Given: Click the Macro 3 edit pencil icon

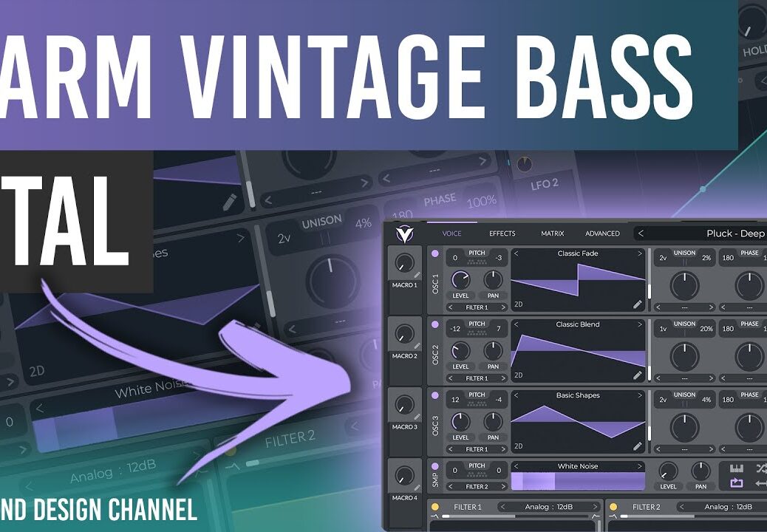Looking at the screenshot, I should [x=417, y=417].
